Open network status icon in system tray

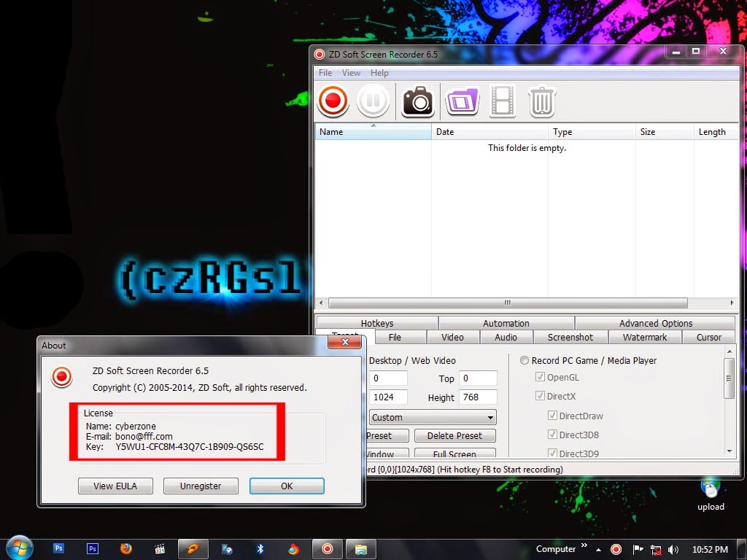(656, 550)
